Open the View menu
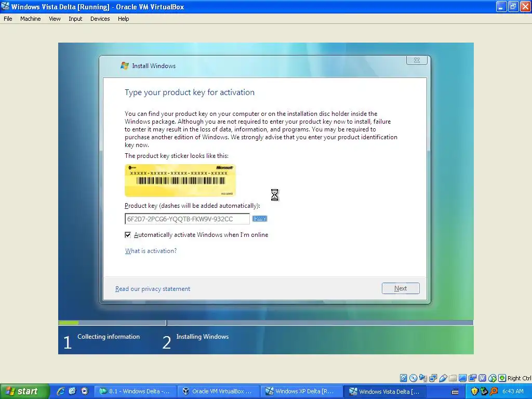Viewport: 532px width, 399px height. (55, 19)
